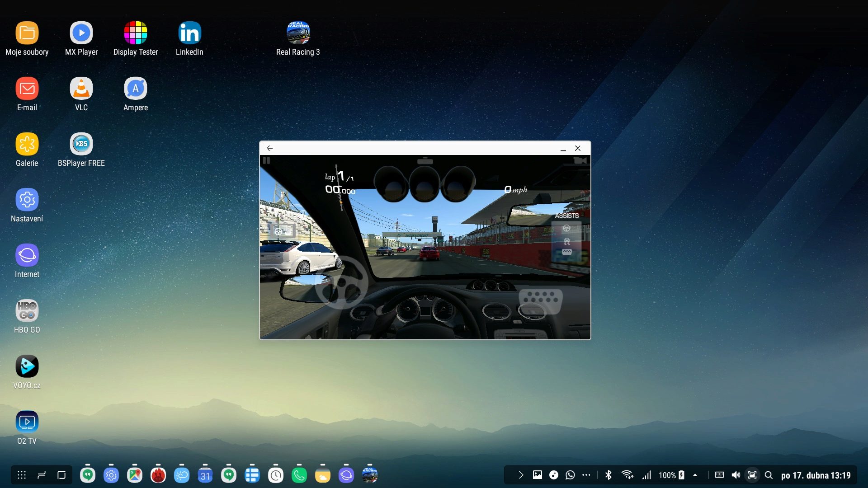
Task: Open the image notification in the tray
Action: 537,475
